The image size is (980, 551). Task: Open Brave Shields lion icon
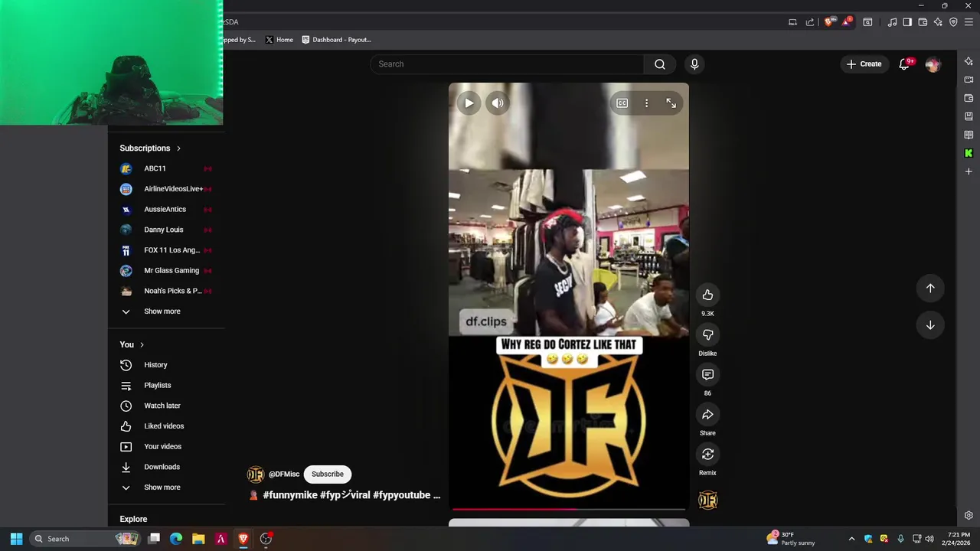828,22
